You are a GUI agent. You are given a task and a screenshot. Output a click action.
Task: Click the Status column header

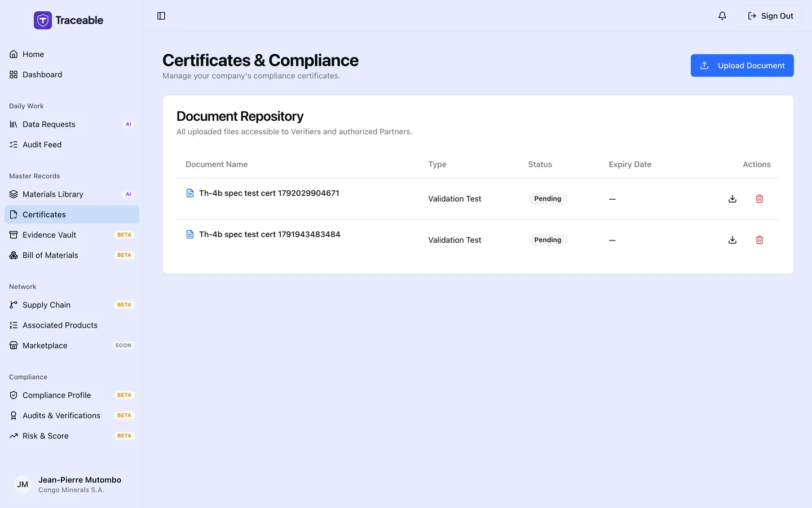540,164
